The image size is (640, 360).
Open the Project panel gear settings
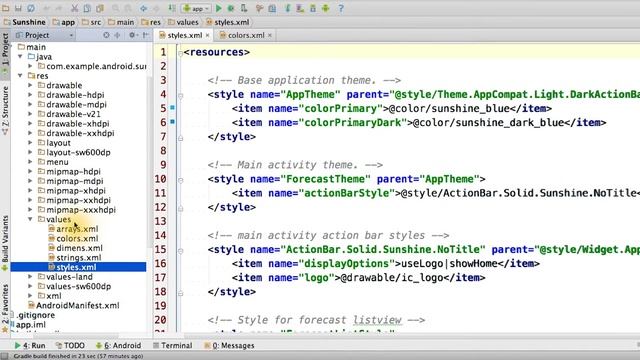tap(132, 35)
